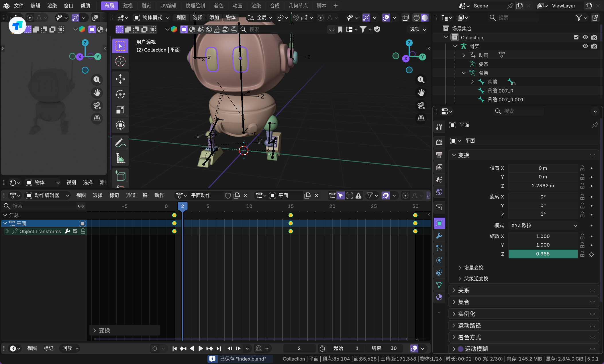Toggle camera view icon in main viewport
Image resolution: width=604 pixels, height=364 pixels.
[x=421, y=106]
